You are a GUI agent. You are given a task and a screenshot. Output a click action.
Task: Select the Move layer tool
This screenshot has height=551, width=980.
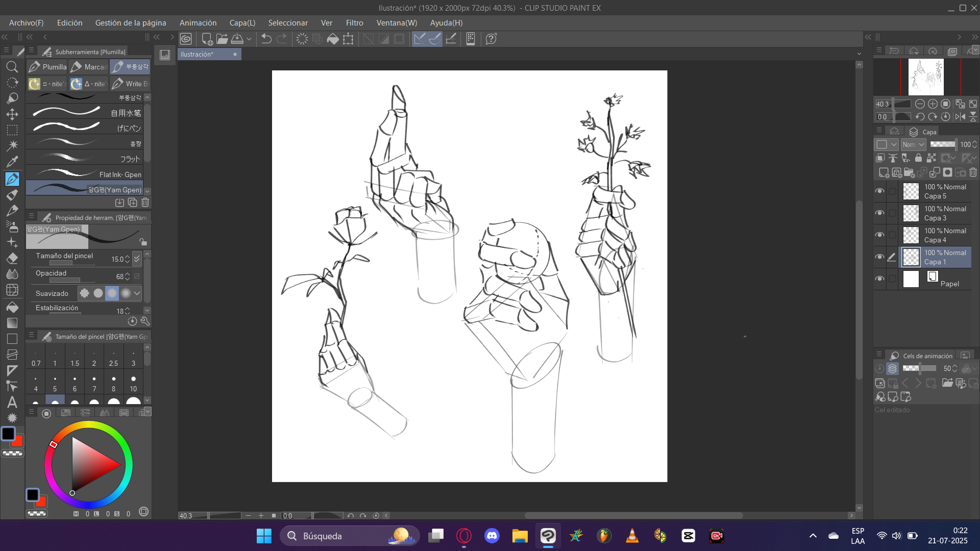(12, 114)
